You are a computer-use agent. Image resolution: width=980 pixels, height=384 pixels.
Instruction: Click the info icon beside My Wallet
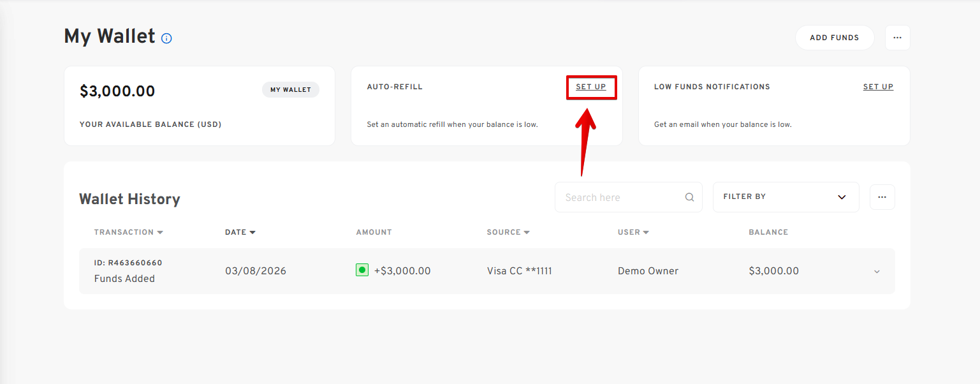click(166, 38)
